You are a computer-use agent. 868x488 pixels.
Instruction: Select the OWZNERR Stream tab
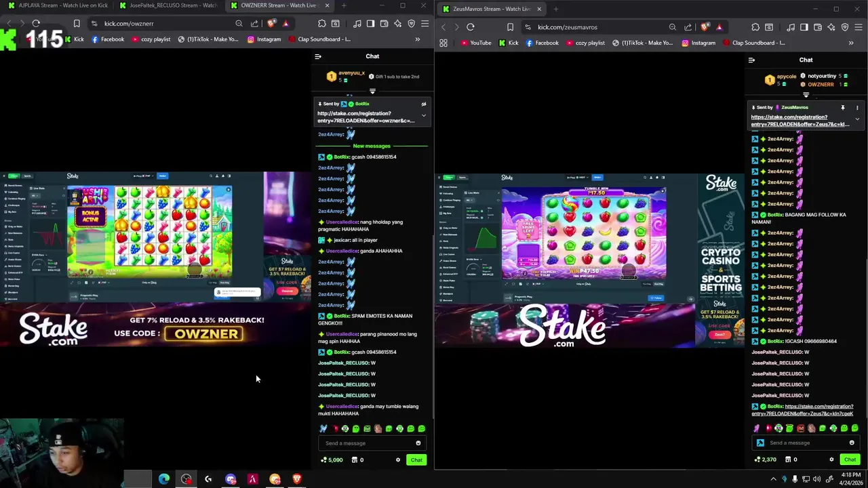click(x=279, y=5)
